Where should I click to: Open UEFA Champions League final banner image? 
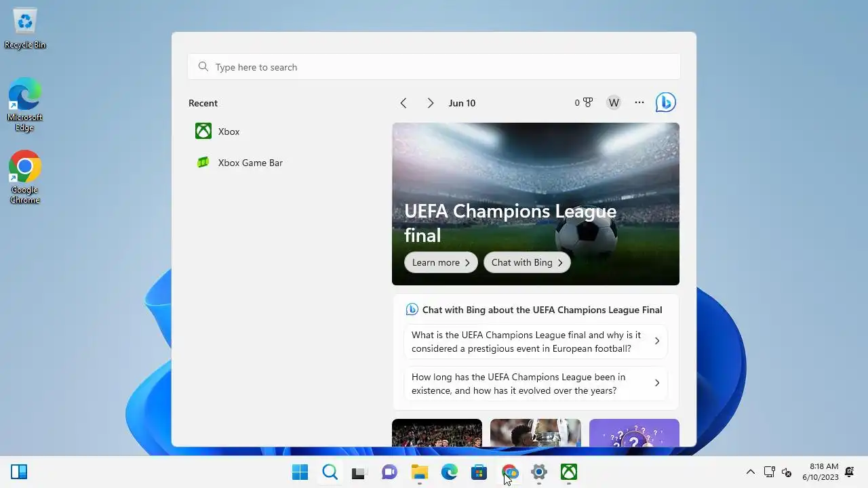point(536,204)
